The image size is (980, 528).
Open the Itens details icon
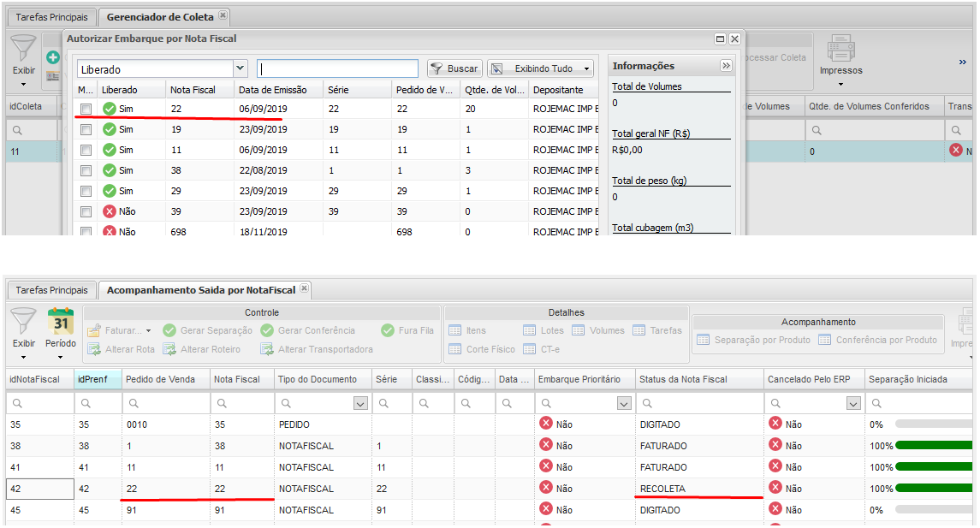click(x=455, y=330)
